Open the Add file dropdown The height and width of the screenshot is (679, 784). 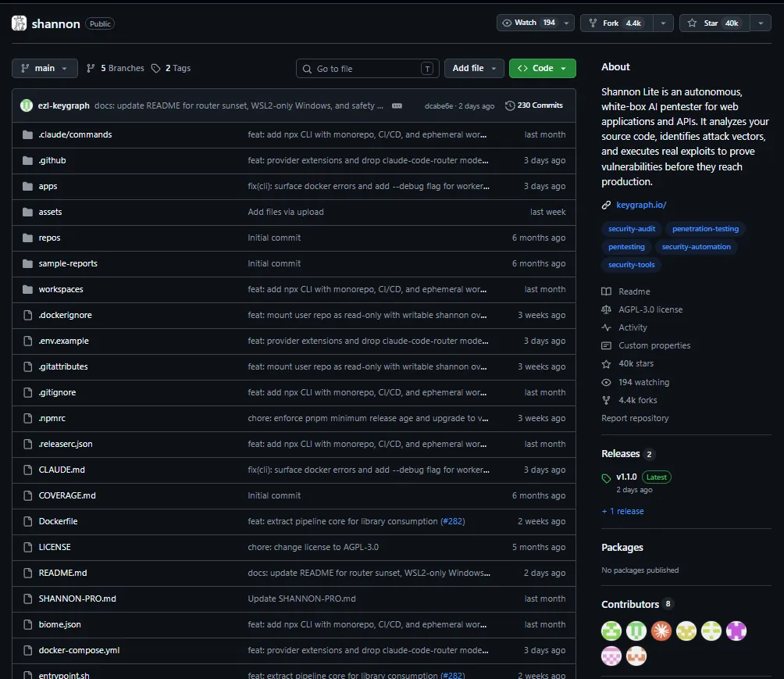474,69
